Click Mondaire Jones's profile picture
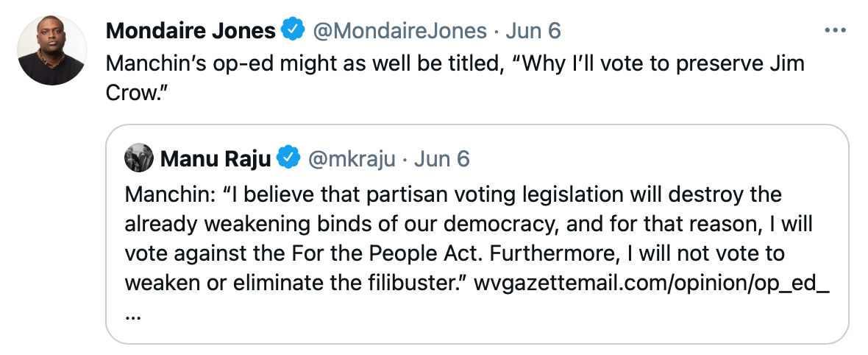This screenshot has width=868, height=355. click(51, 51)
